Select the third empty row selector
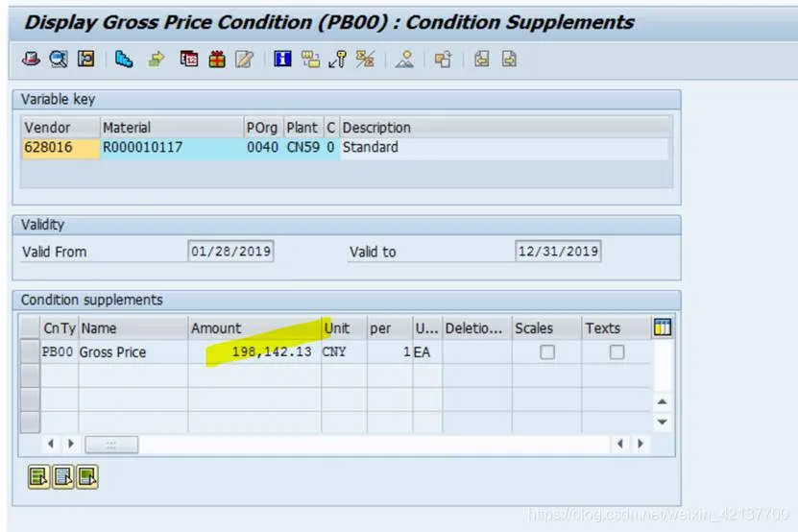 pyautogui.click(x=30, y=399)
